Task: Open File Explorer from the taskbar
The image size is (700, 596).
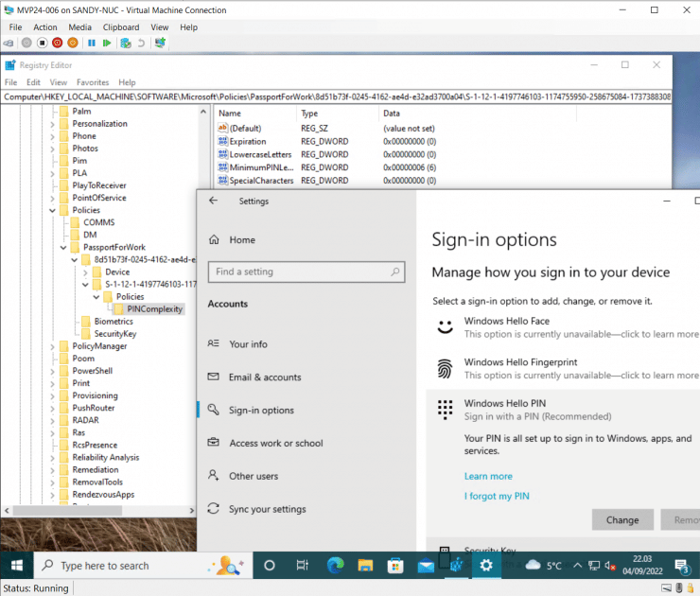Action: pyautogui.click(x=365, y=566)
